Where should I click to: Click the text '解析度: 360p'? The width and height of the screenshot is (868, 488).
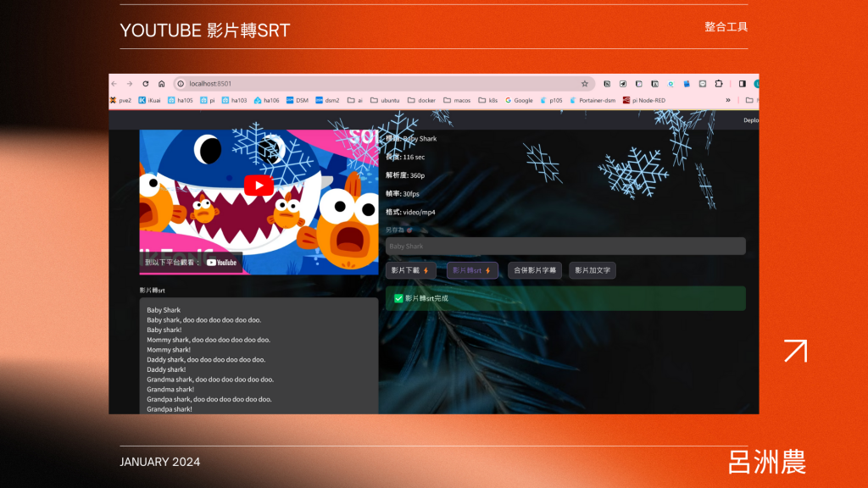click(405, 175)
